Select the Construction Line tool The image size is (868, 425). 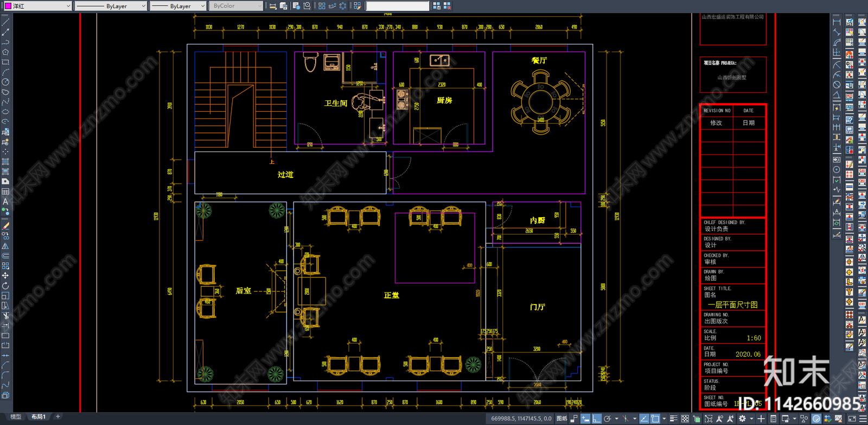pyautogui.click(x=5, y=32)
